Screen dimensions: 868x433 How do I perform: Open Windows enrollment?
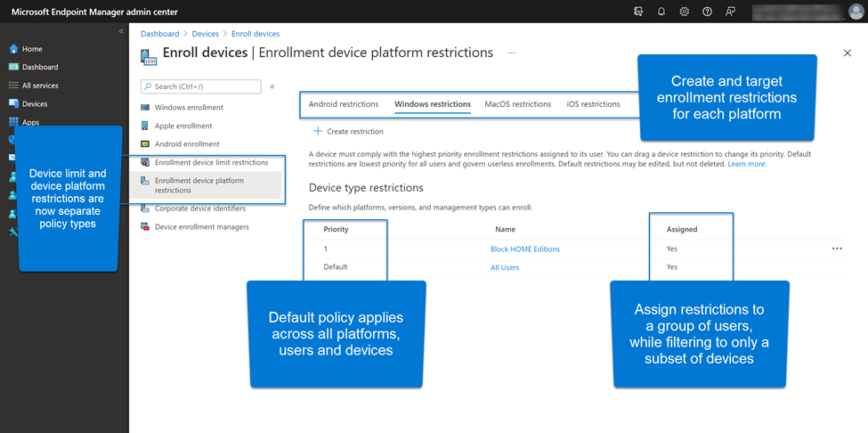click(x=189, y=108)
